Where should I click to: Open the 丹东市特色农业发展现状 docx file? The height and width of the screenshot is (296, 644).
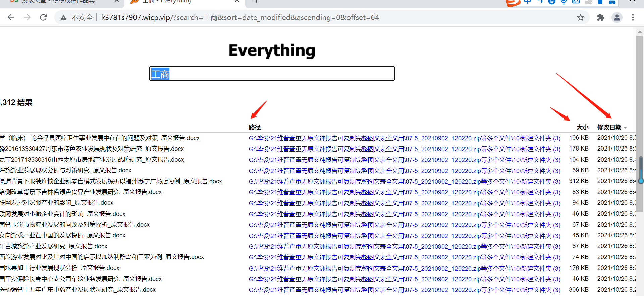click(x=92, y=149)
